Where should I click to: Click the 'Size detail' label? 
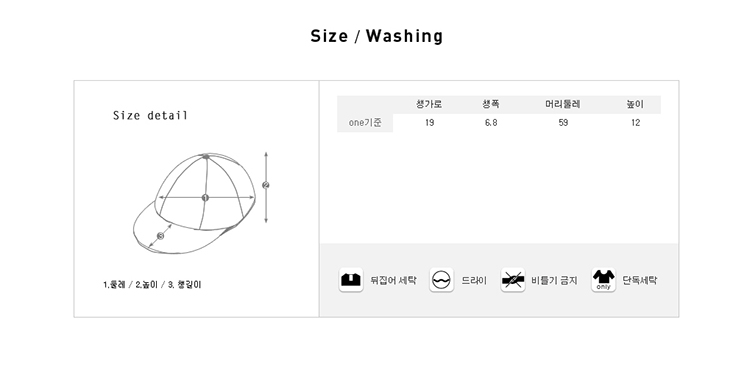[x=150, y=116]
